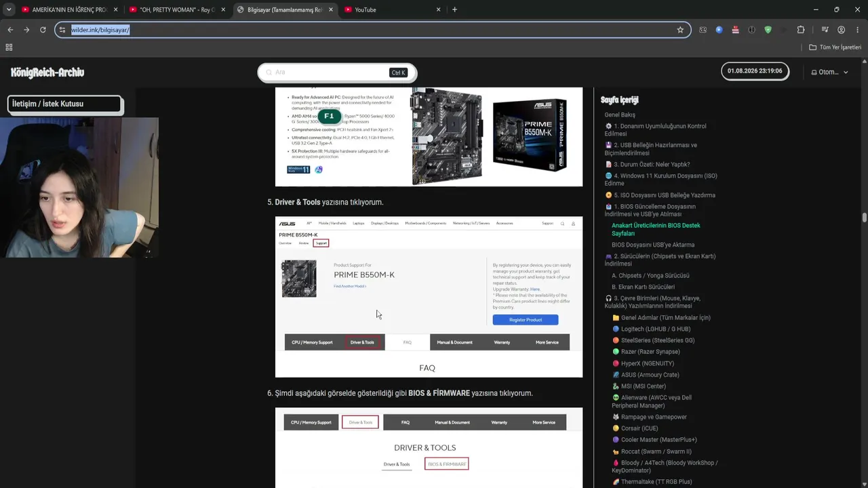Click the red extension icon in toolbar
The image size is (868, 488).
click(735, 30)
